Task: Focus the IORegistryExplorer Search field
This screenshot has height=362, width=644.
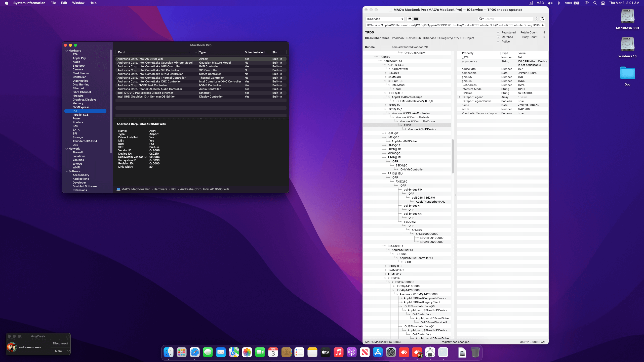Action: (506, 19)
